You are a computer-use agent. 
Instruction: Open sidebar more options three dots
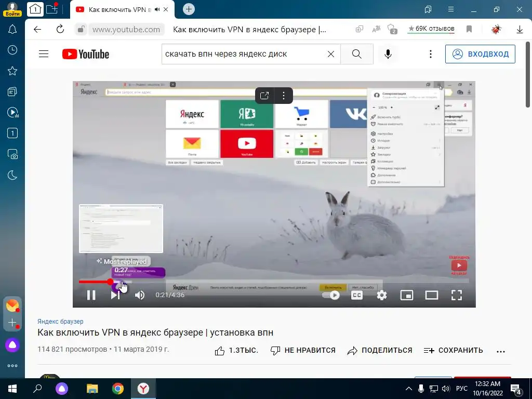(x=12, y=366)
